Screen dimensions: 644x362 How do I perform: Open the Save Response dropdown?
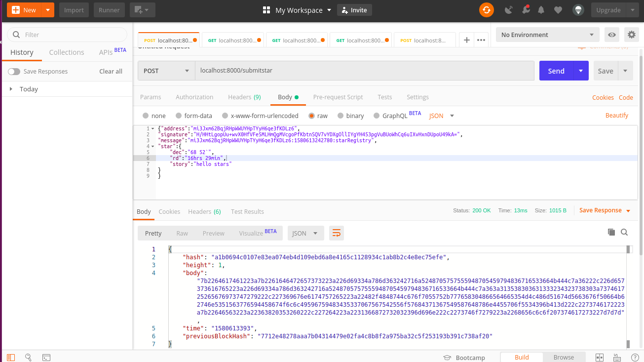[605, 210]
